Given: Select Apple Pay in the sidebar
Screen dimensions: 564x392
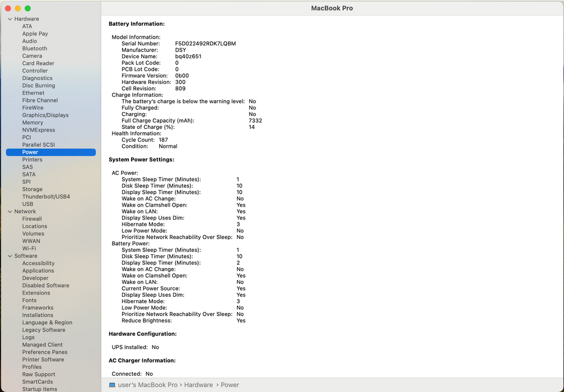Looking at the screenshot, I should 35,34.
